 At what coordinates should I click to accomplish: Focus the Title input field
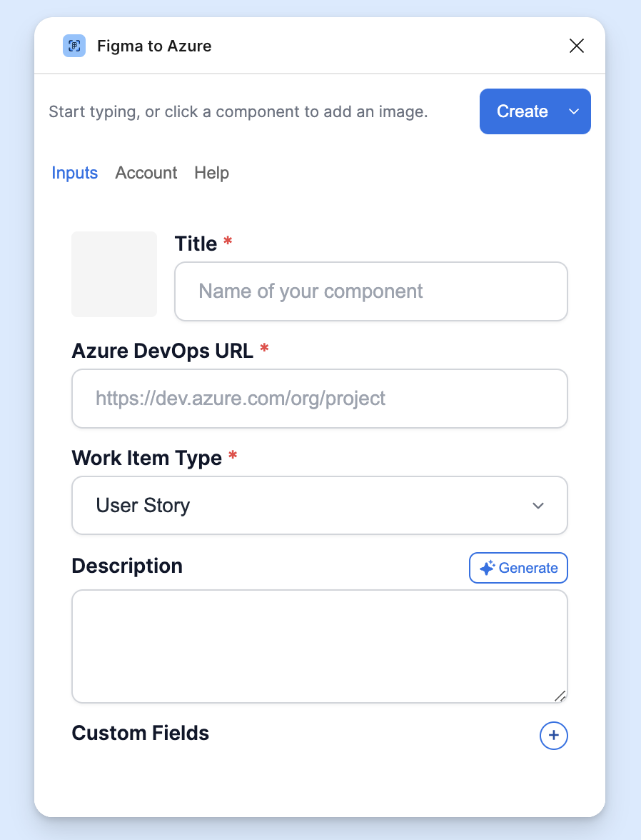371,291
